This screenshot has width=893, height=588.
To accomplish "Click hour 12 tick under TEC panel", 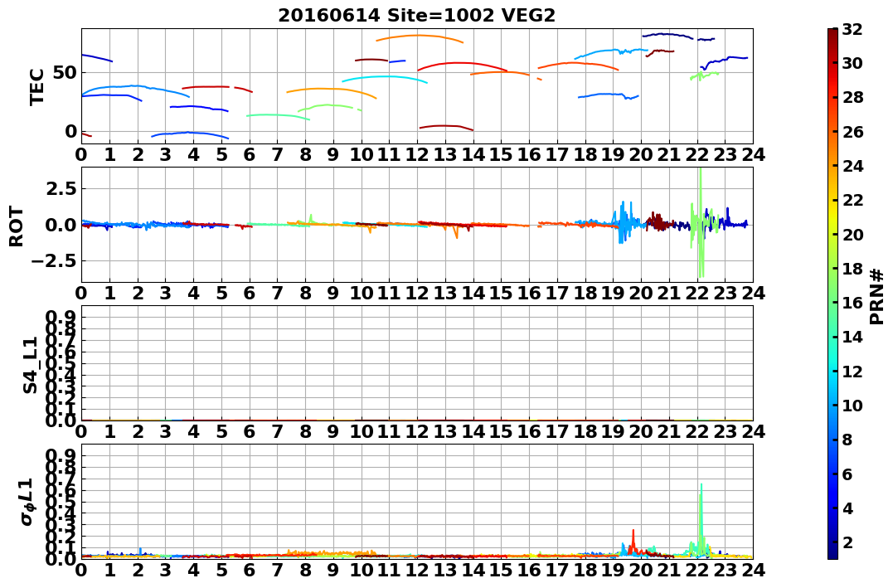I will click(417, 154).
